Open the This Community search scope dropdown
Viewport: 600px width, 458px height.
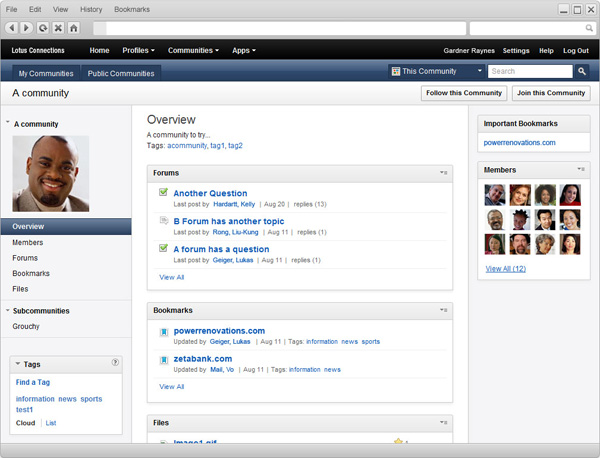click(x=436, y=72)
